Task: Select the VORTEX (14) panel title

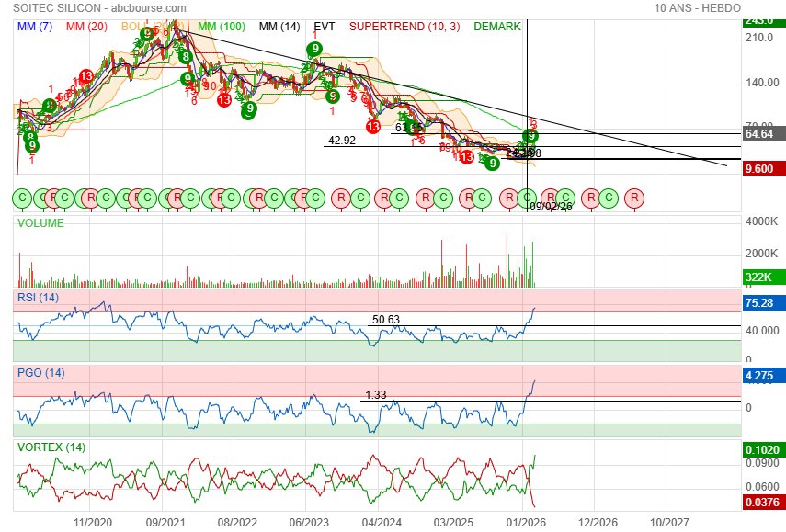Action: pos(51,447)
